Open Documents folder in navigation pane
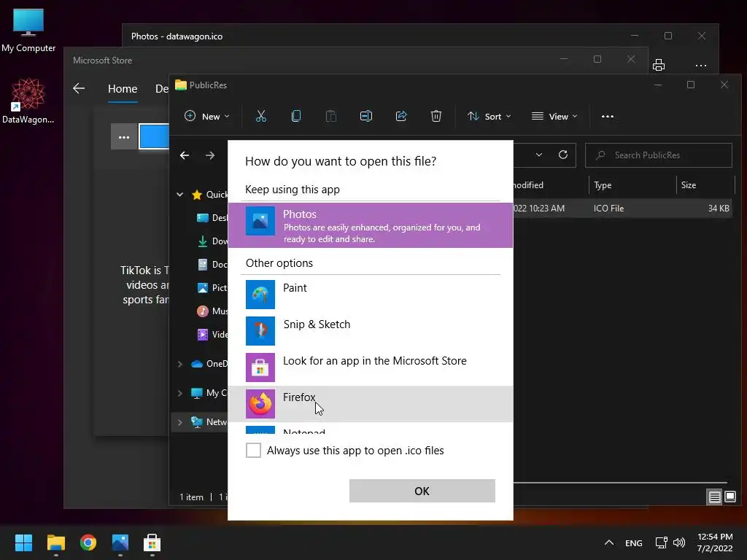The image size is (747, 560). point(212,264)
